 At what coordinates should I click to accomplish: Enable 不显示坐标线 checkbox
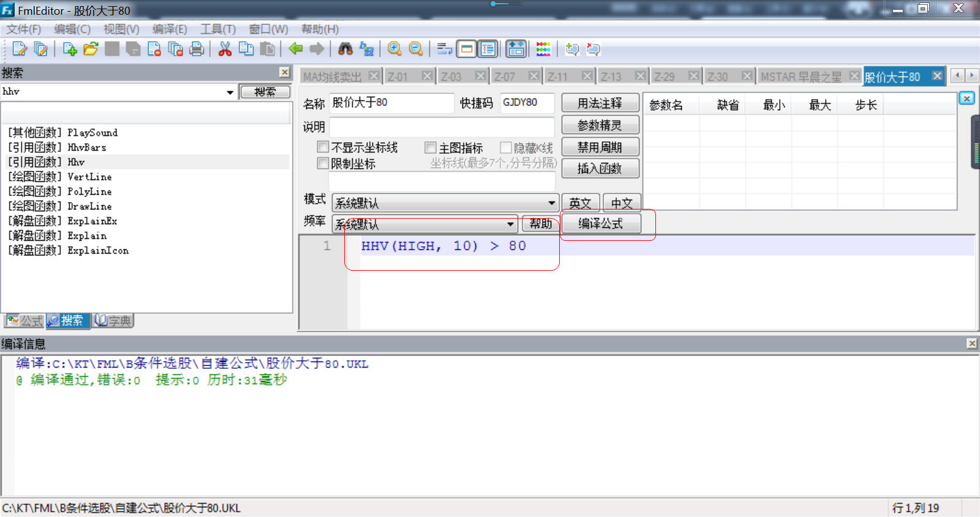[323, 147]
